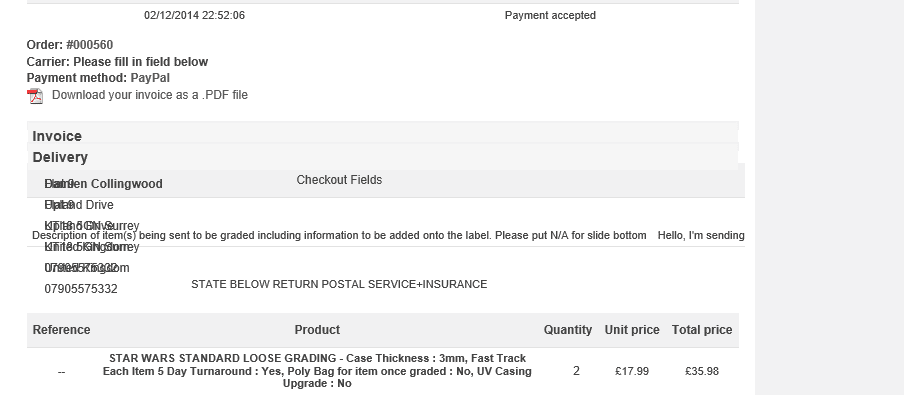Select the Delivery address heading
This screenshot has width=904, height=395.
coord(60,157)
